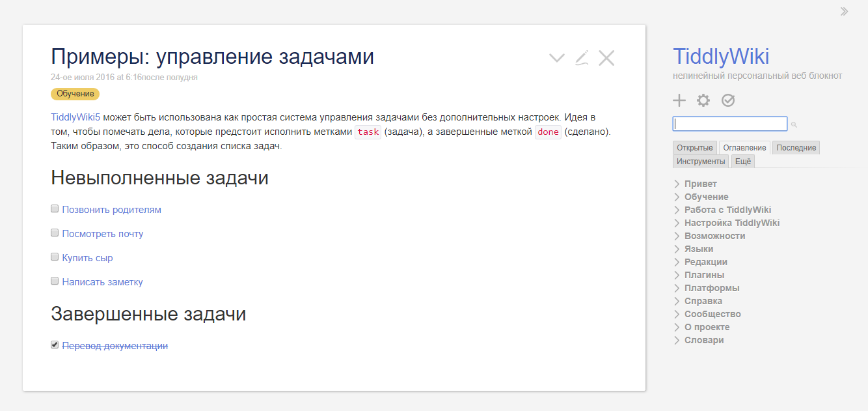Open the 'Посмотреть почту' task link
Screen dimensions: 868x411
(102, 233)
